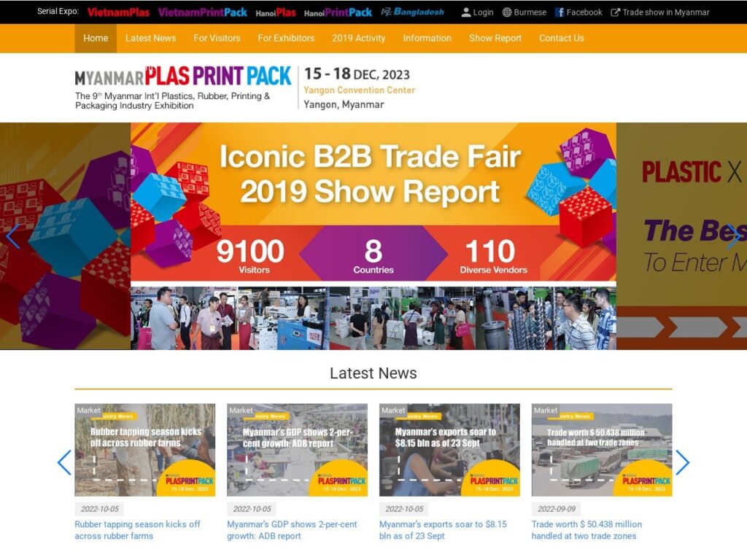Click the Myanmar's GDP news thumbnail
The width and height of the screenshot is (747, 560).
298,450
